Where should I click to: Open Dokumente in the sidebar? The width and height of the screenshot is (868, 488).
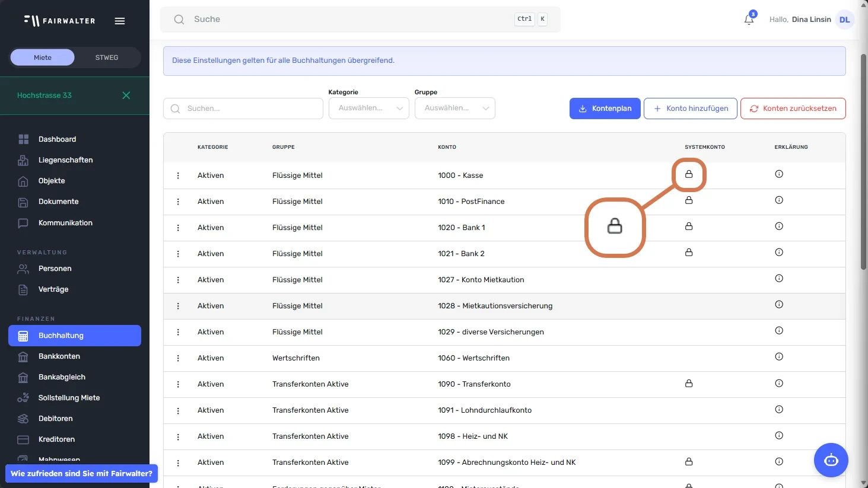pyautogui.click(x=75, y=202)
